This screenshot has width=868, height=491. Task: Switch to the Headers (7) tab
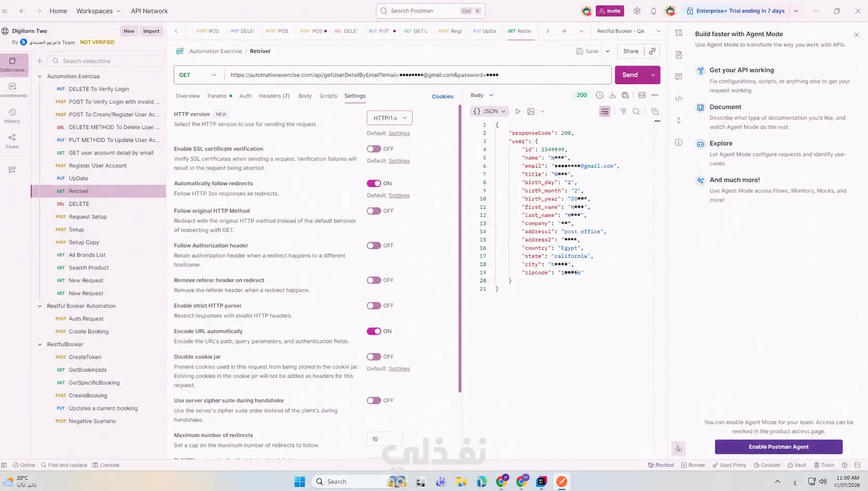274,96
